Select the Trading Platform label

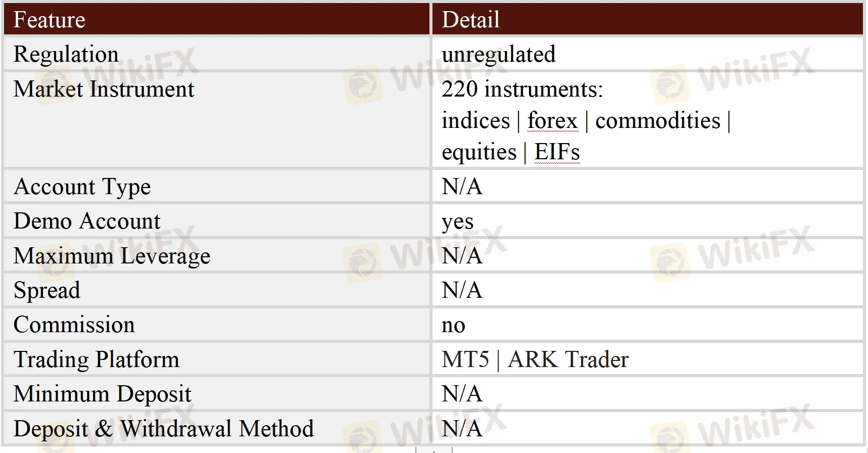click(x=96, y=359)
